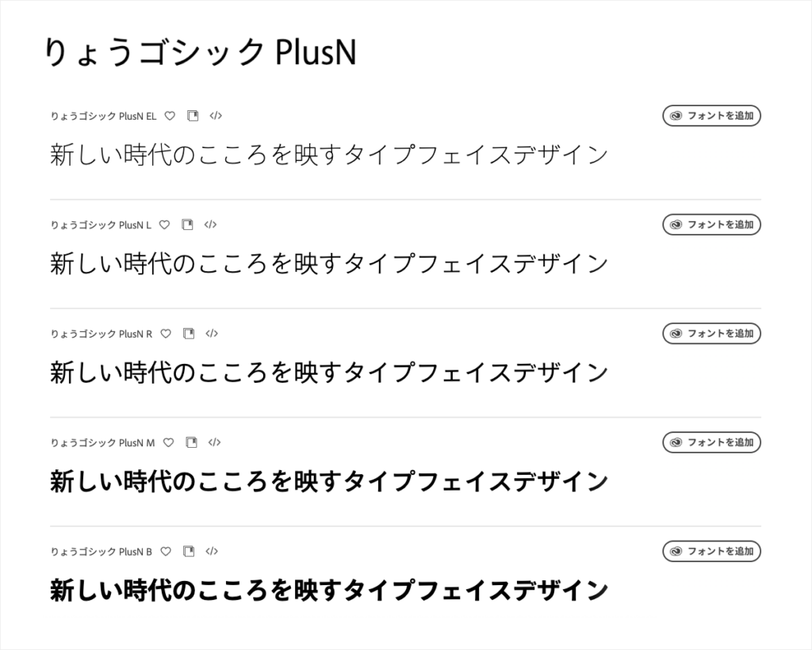812x650 pixels.
Task: Click heart icon beside PlusN L
Action: tap(164, 224)
